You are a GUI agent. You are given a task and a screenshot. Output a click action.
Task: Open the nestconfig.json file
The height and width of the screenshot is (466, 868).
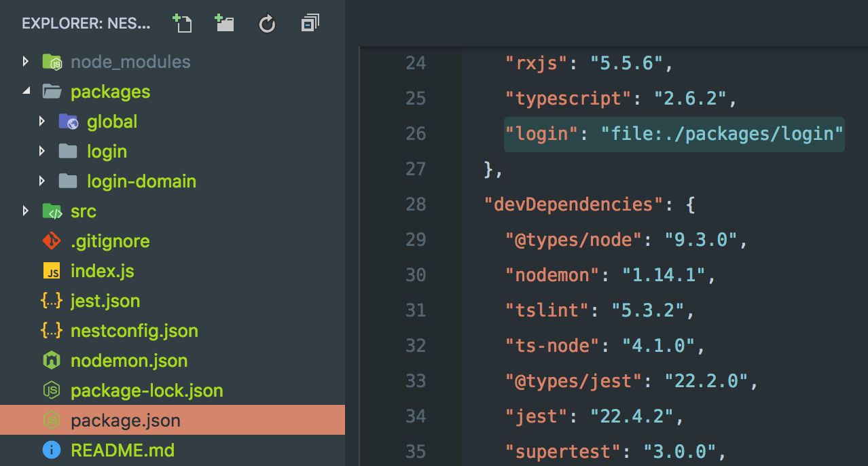134,331
